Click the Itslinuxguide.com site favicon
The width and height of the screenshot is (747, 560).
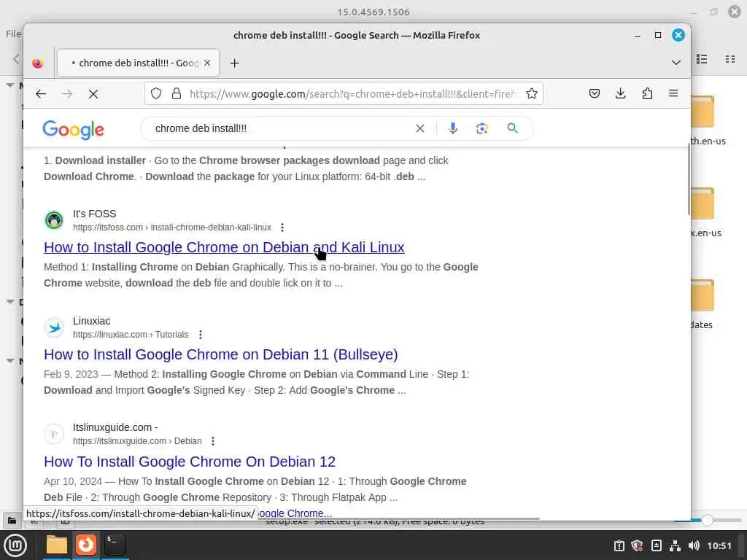click(x=54, y=434)
